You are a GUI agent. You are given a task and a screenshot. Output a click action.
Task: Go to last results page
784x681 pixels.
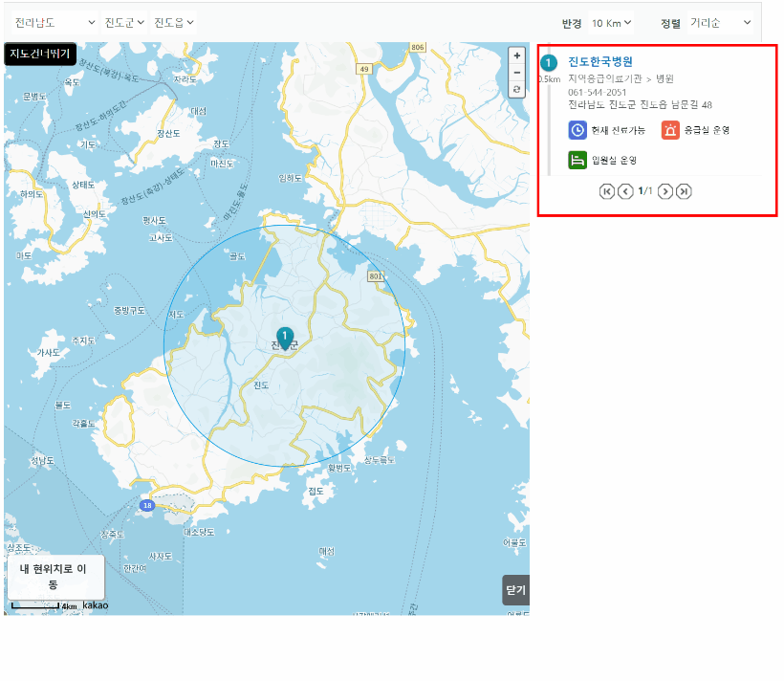click(684, 191)
